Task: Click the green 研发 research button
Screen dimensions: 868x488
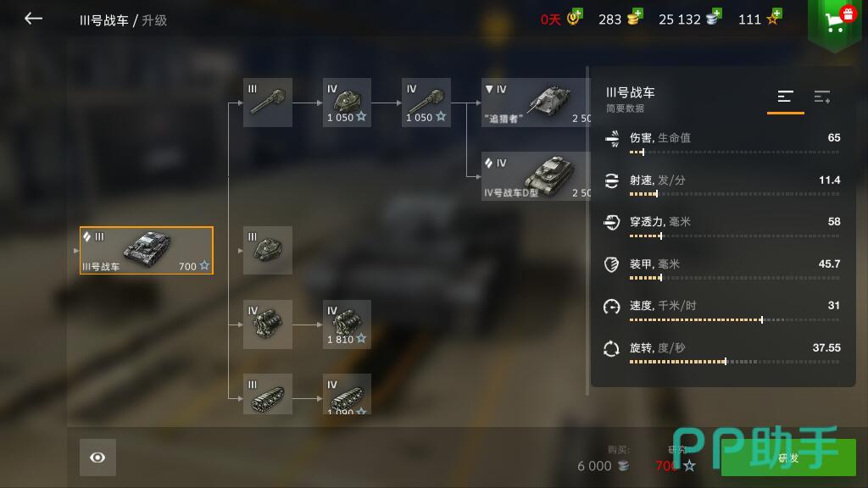Action: click(x=788, y=457)
